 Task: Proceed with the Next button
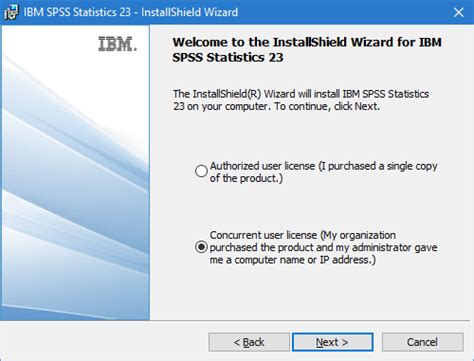tap(332, 342)
